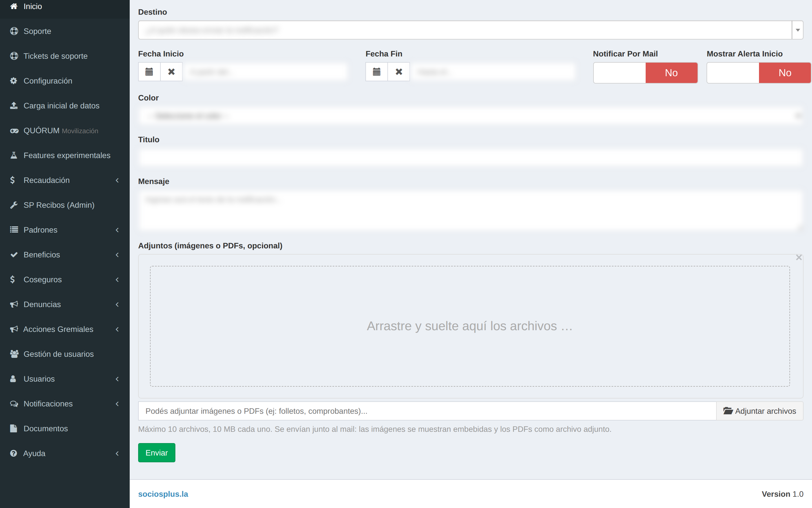Expand the Beneficios submenu

point(65,255)
